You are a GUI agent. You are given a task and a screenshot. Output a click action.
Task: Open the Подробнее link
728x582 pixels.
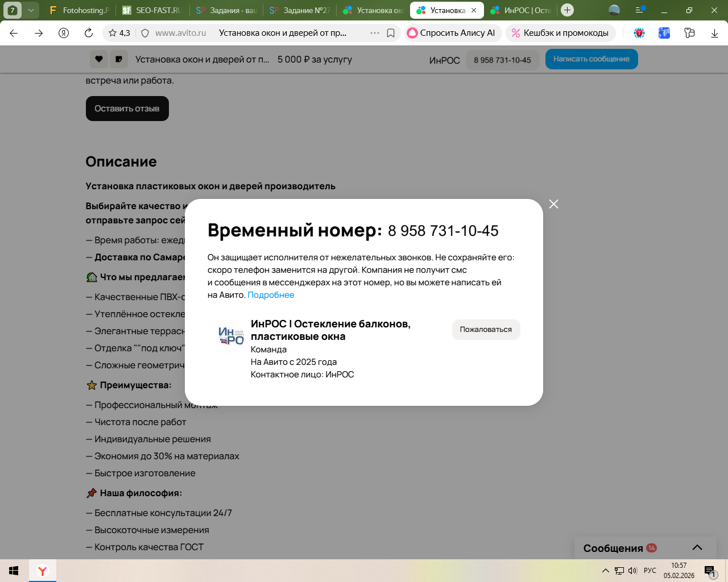(x=271, y=295)
